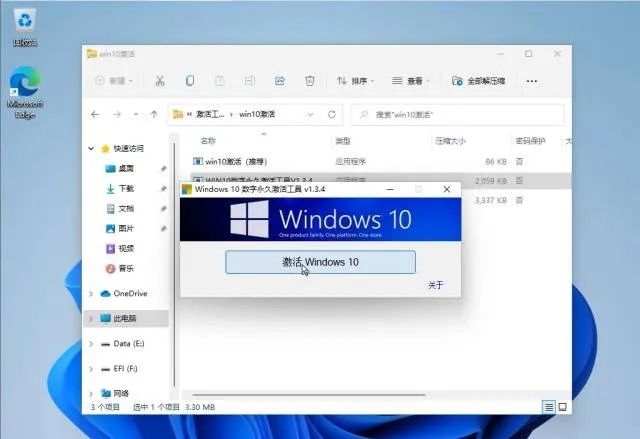The image size is (640, 439).
Task: Click the 3,337 KB file size cell
Action: click(x=491, y=200)
